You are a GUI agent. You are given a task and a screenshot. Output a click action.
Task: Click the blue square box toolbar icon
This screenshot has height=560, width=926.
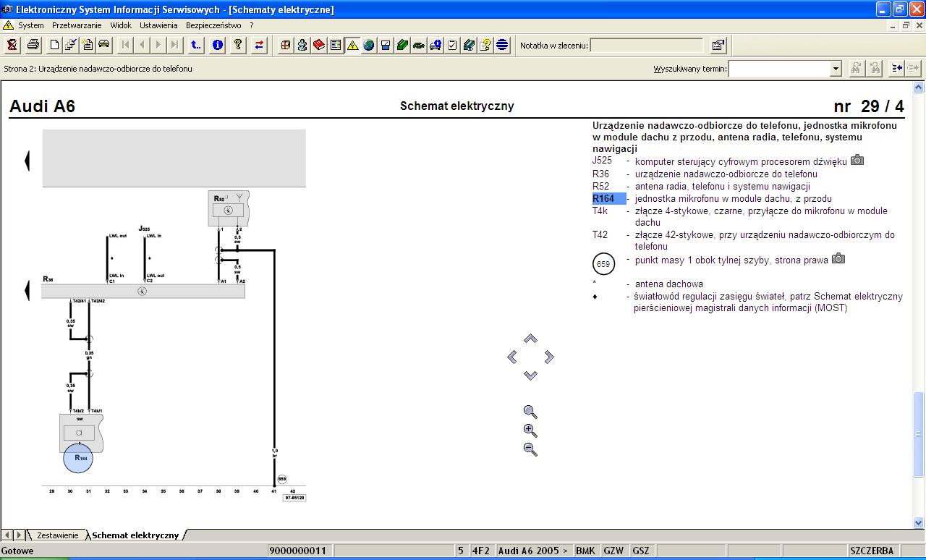(x=386, y=45)
